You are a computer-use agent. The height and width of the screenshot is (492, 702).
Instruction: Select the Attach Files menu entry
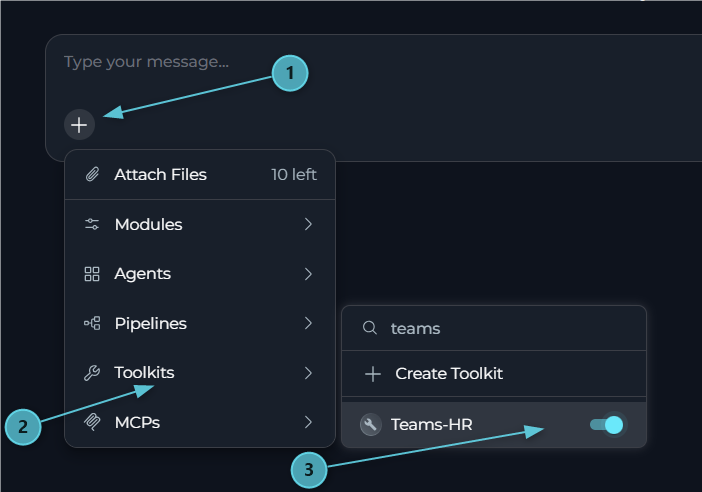coord(200,175)
